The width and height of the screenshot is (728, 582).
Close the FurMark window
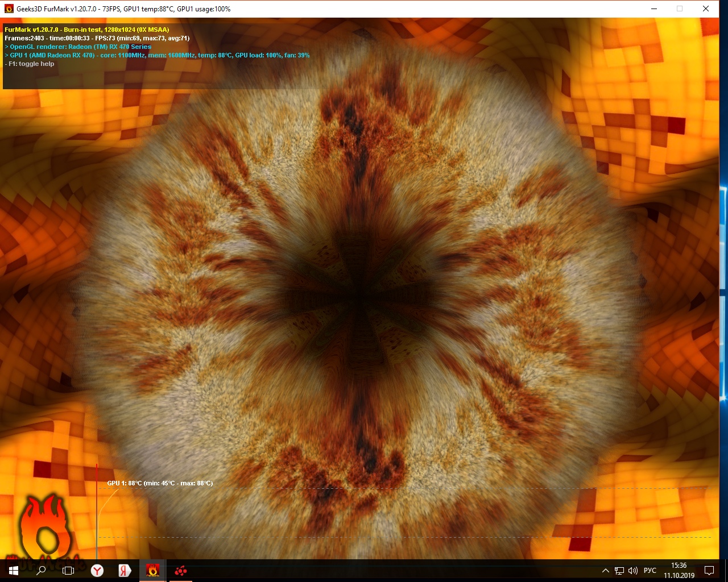pyautogui.click(x=706, y=9)
